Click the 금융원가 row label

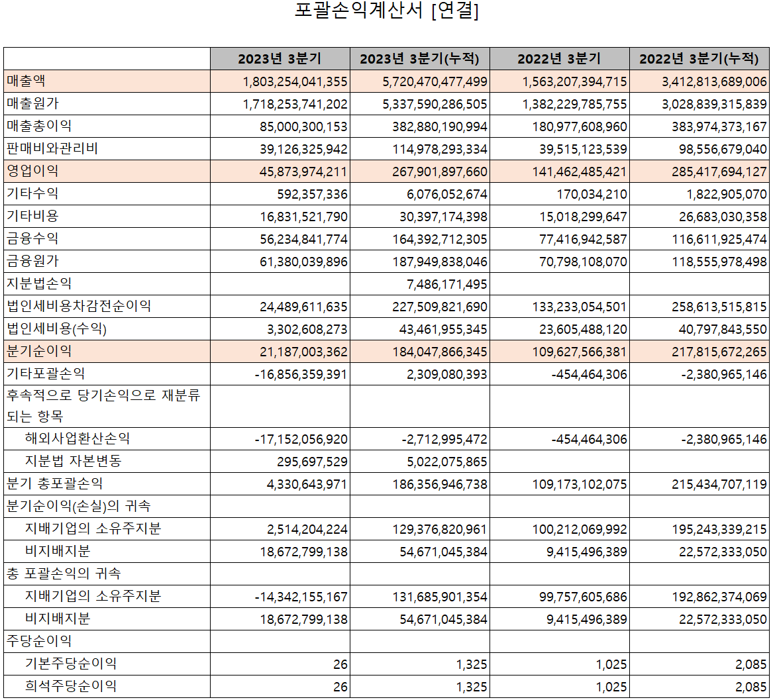tap(32, 262)
